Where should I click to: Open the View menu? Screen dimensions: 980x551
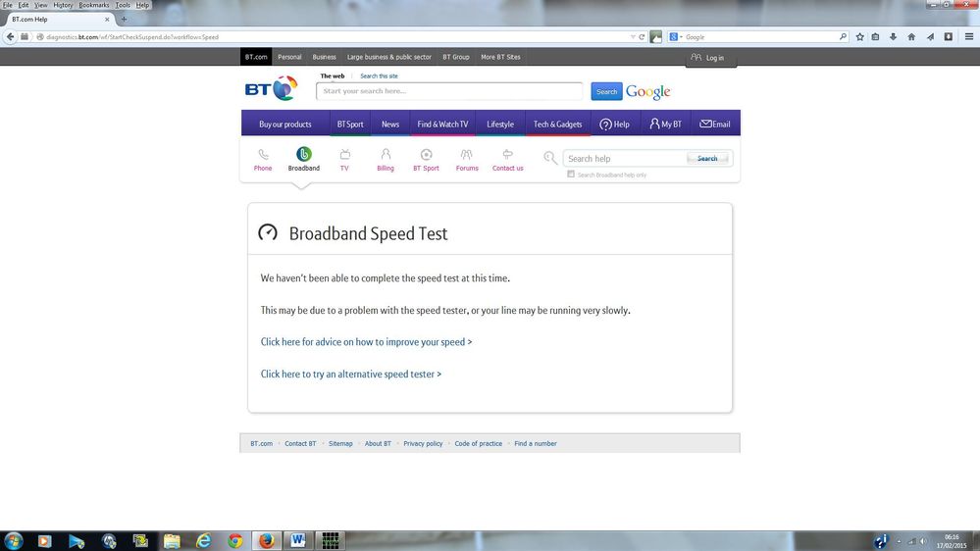point(40,5)
